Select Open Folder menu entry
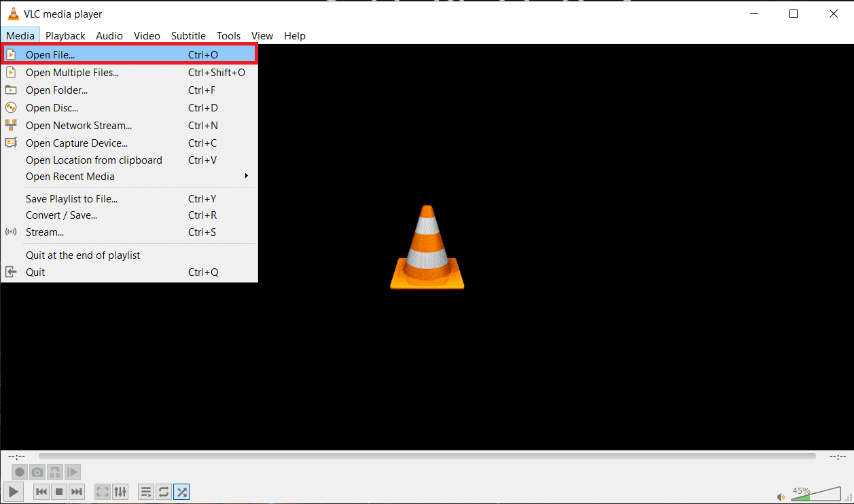The width and height of the screenshot is (854, 504). tap(129, 90)
